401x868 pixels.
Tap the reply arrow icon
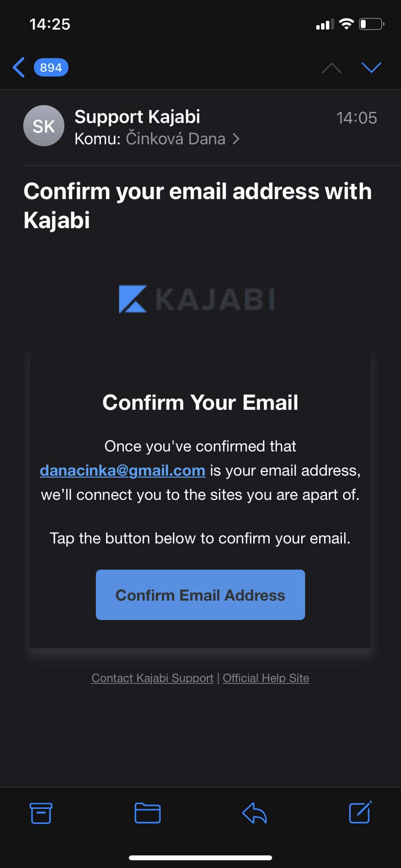click(x=254, y=813)
